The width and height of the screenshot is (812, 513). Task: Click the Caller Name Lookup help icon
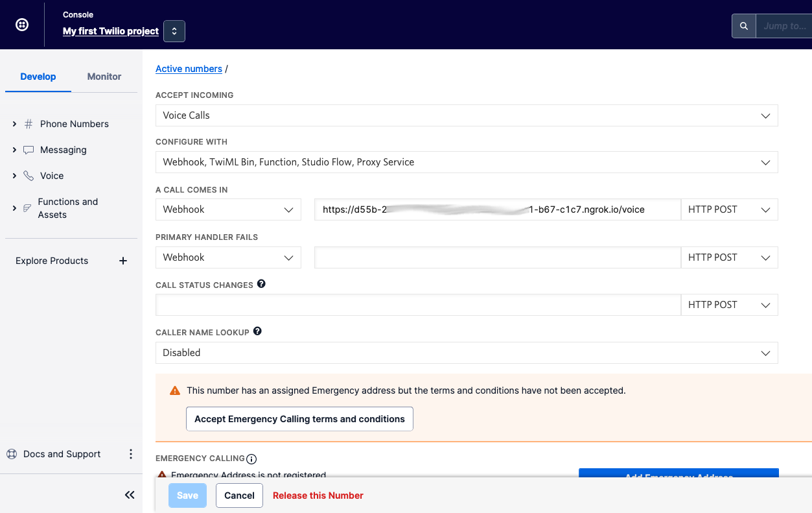click(x=257, y=331)
